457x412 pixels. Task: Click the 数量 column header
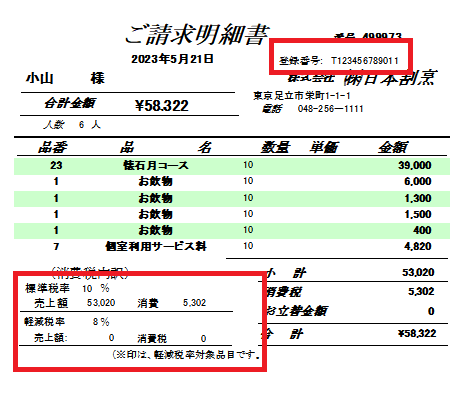point(275,147)
